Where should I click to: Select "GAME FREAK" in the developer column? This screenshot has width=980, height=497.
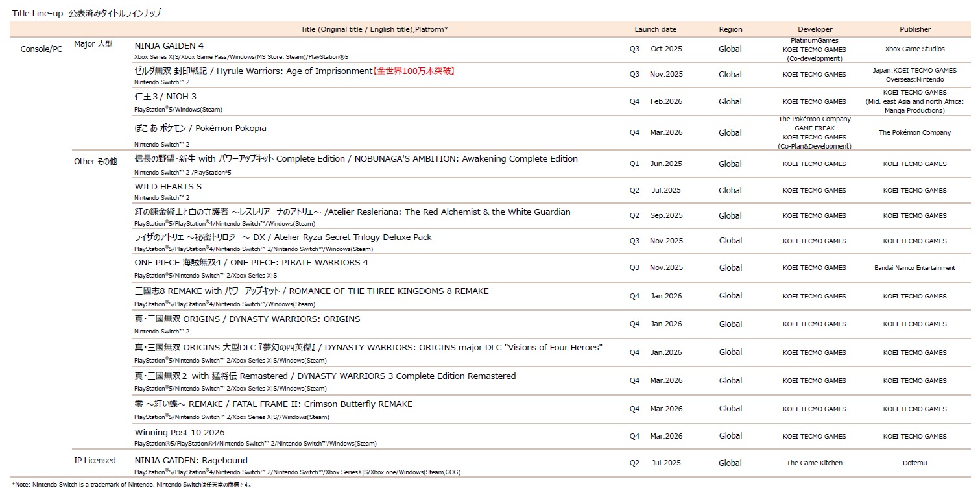(x=815, y=128)
